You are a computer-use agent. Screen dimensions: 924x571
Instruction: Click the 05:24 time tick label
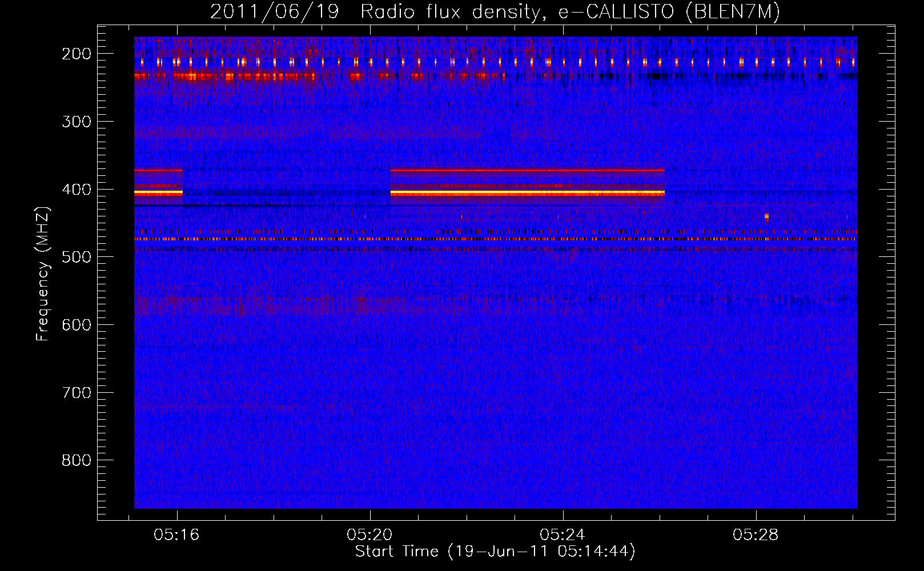[563, 535]
